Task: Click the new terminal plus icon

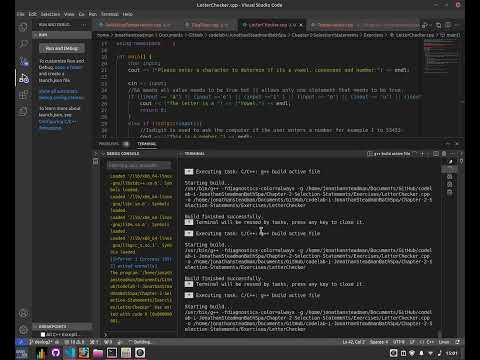Action: [x=422, y=154]
